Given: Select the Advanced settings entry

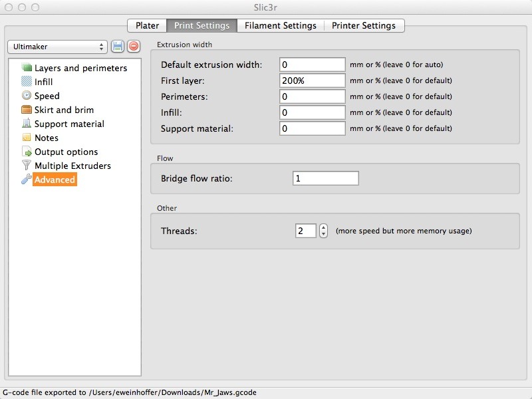Looking at the screenshot, I should [55, 180].
